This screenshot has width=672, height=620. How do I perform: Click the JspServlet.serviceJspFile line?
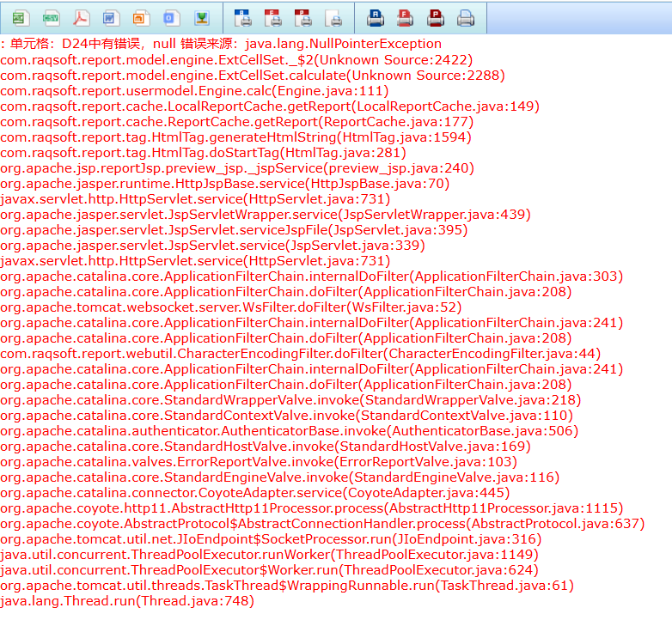point(234,229)
